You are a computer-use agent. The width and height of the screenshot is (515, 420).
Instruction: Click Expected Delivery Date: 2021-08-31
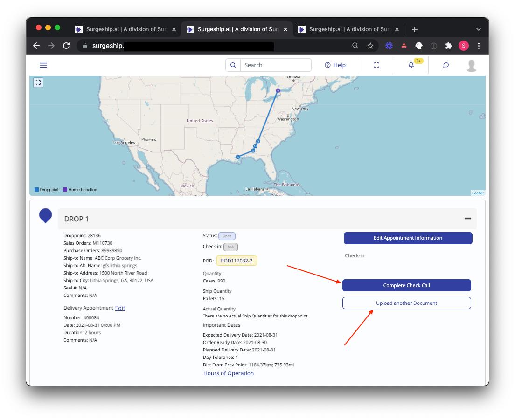pos(240,335)
